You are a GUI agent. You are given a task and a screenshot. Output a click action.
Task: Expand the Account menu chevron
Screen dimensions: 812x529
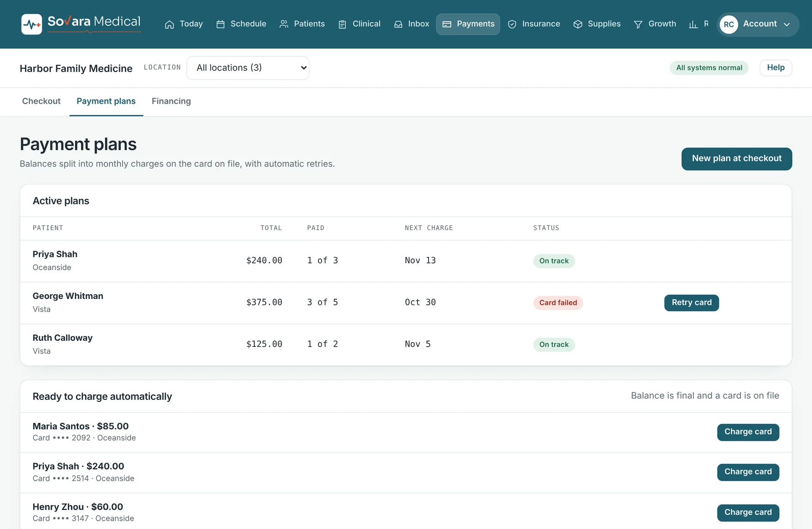tap(787, 24)
